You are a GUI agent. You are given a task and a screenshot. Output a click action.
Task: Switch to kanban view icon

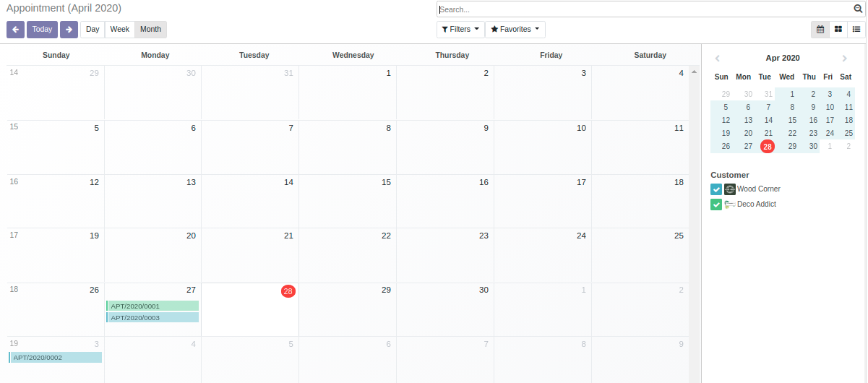point(838,30)
